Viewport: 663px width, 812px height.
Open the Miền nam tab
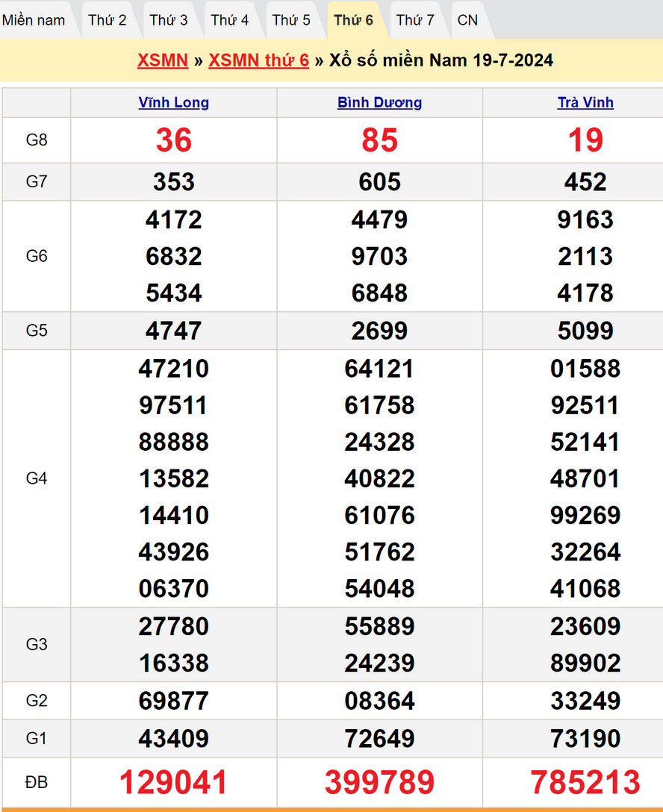coord(34,20)
